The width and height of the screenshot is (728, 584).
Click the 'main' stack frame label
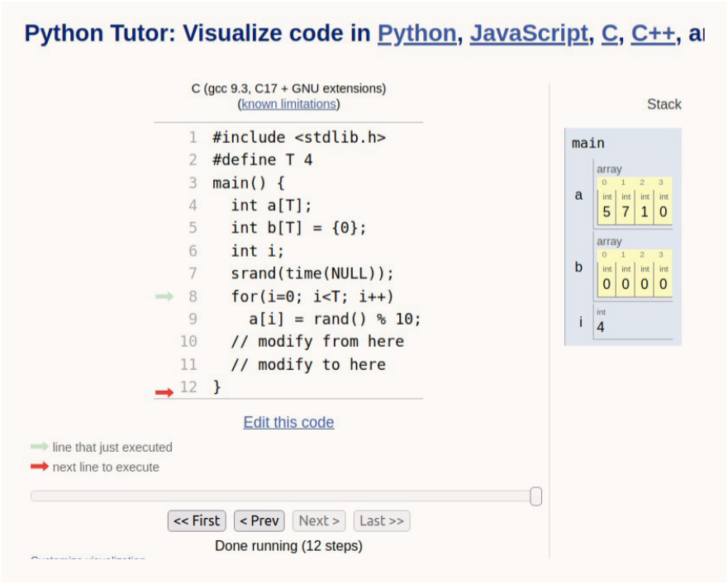588,144
